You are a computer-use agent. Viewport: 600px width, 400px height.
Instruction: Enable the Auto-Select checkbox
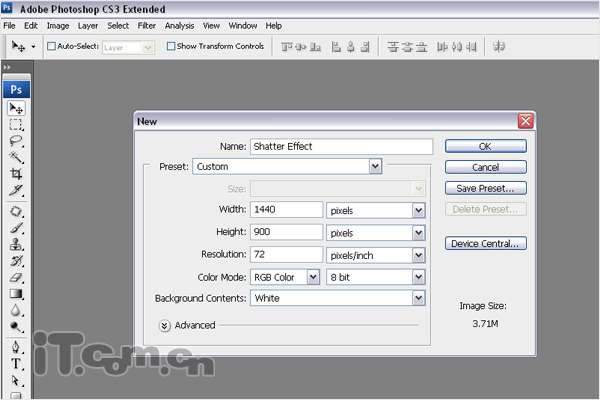click(x=50, y=46)
